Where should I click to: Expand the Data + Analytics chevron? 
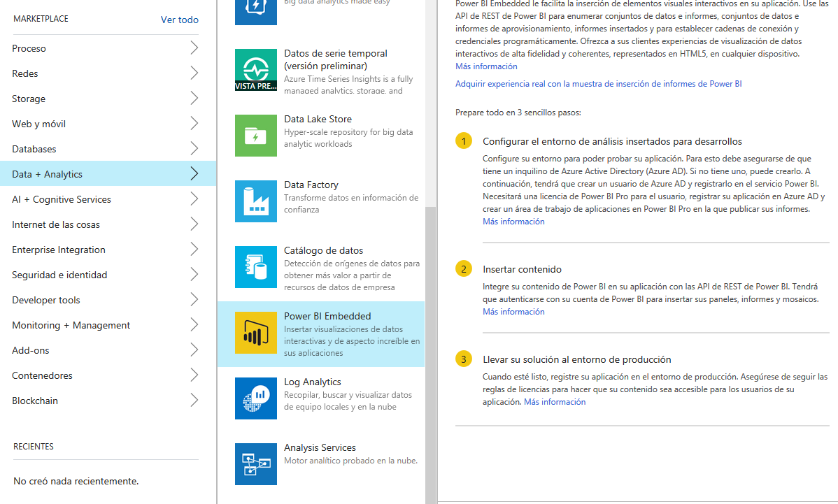(194, 173)
